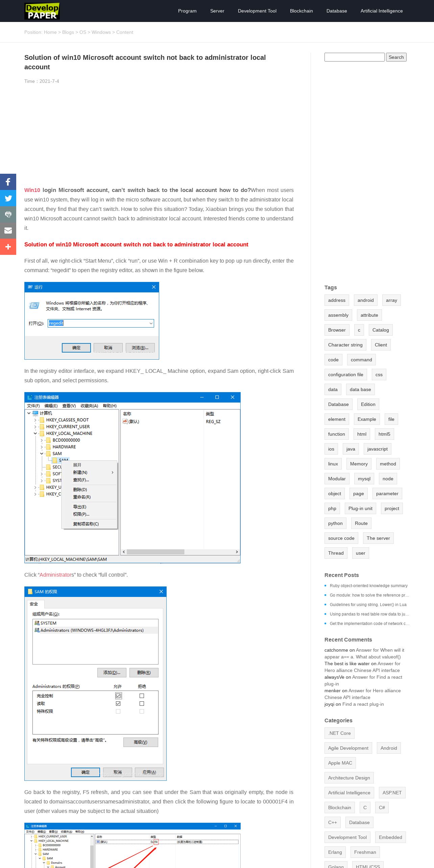Viewport: 434px width, 868px height.
Task: Open the Agile Development category
Action: click(x=348, y=748)
